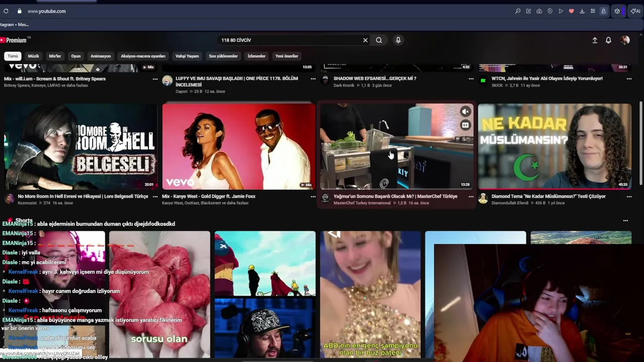This screenshot has width=644, height=362.
Task: Open options for Kanye West Gold Digger mix
Action: coord(313,197)
